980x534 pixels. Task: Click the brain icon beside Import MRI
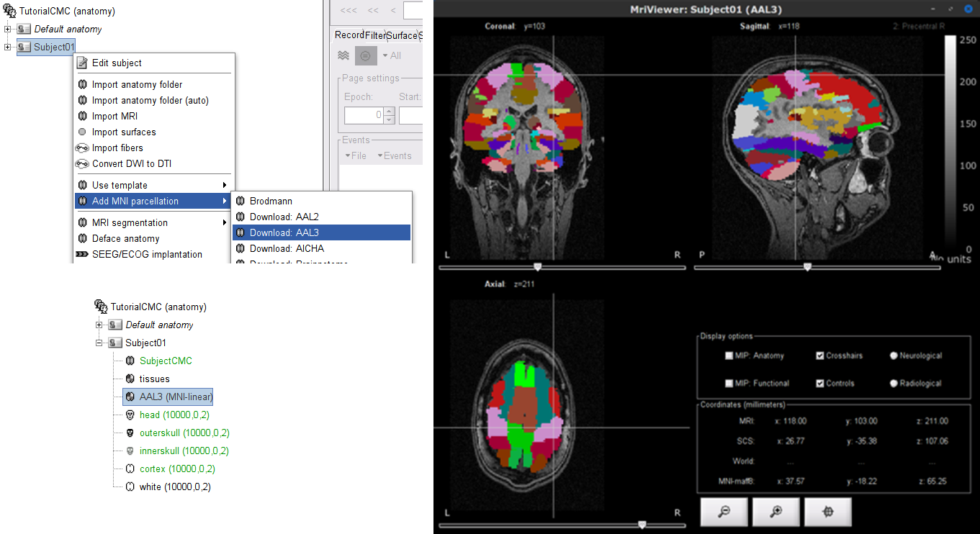tap(82, 116)
